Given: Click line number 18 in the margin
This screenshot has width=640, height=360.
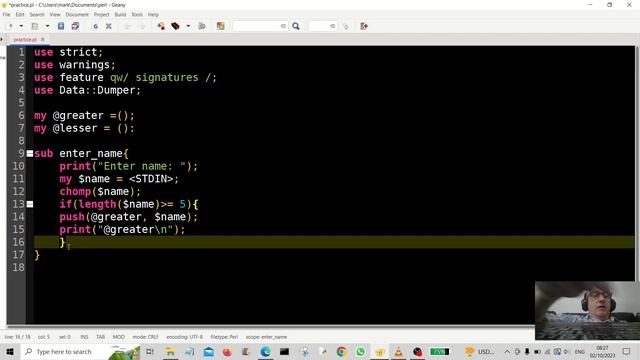Looking at the screenshot, I should (x=18, y=267).
